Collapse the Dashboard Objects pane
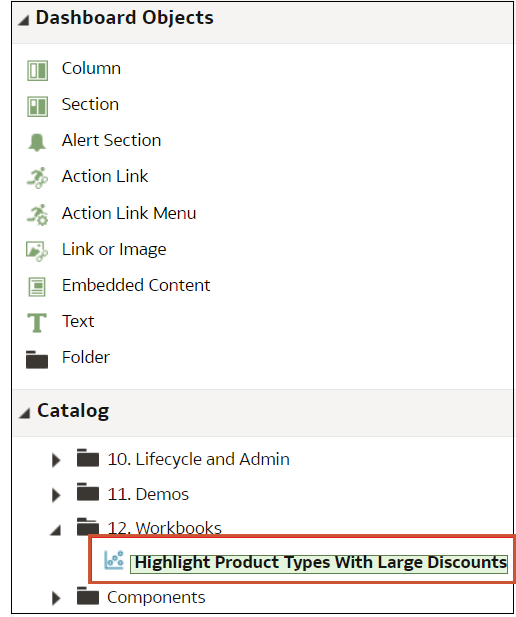Image resolution: width=516 pixels, height=617 pixels. pos(24,20)
